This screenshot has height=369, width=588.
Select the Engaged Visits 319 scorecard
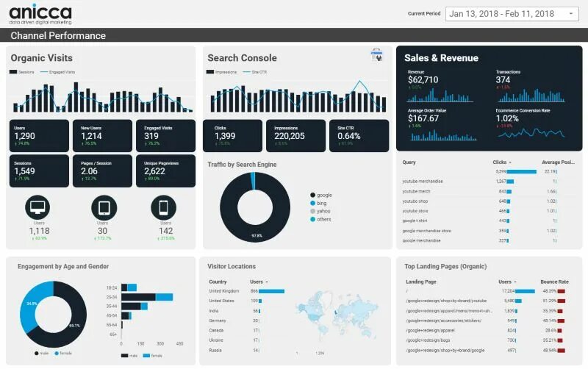[x=166, y=136]
